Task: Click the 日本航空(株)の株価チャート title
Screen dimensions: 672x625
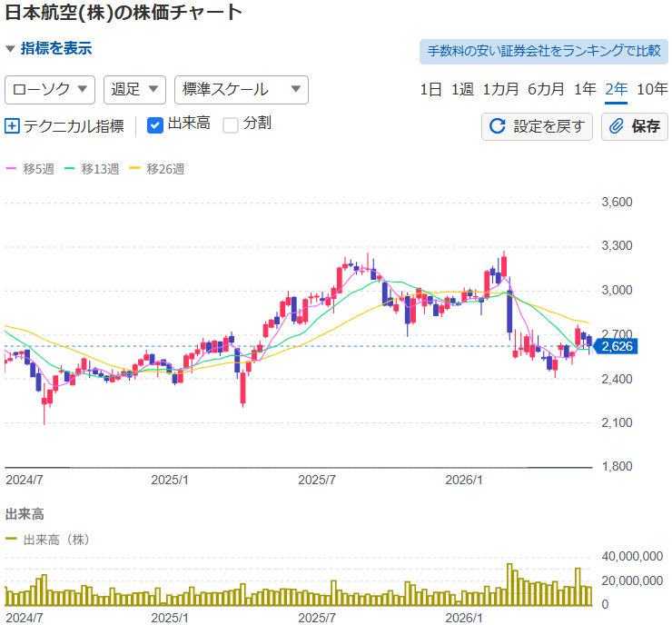Action: coord(124,13)
